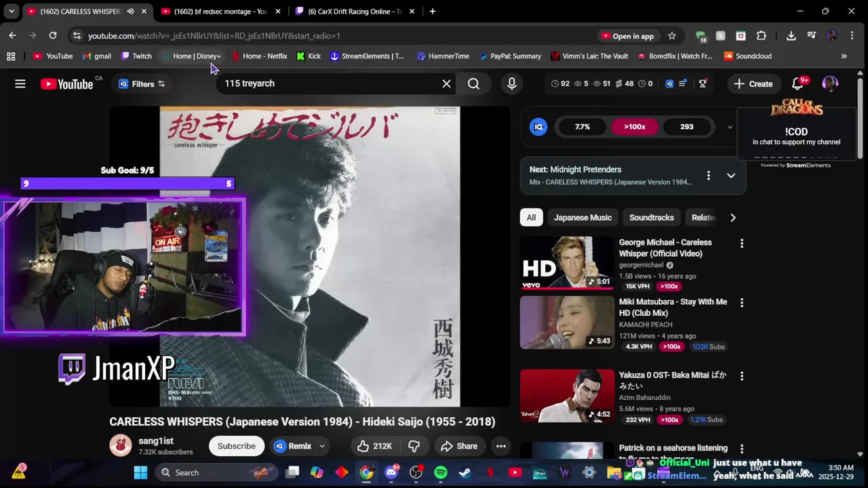868x488 pixels.
Task: Select the All filter chip
Action: point(531,218)
